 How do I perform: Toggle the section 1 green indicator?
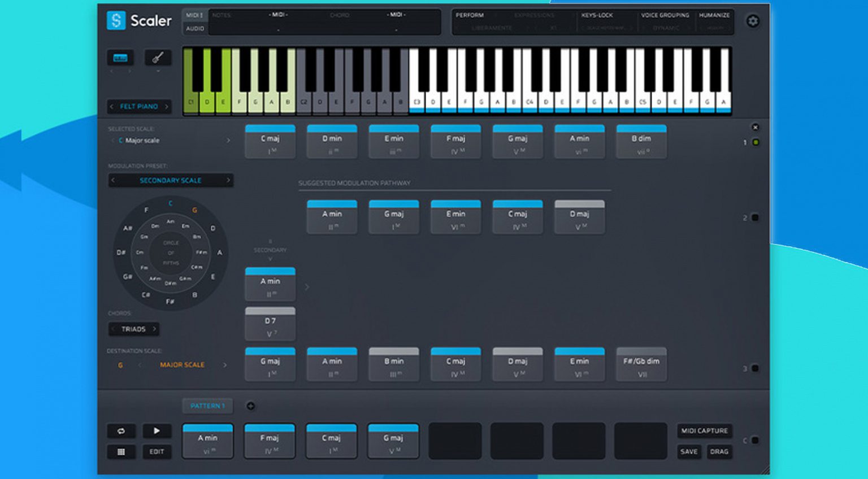tap(756, 142)
